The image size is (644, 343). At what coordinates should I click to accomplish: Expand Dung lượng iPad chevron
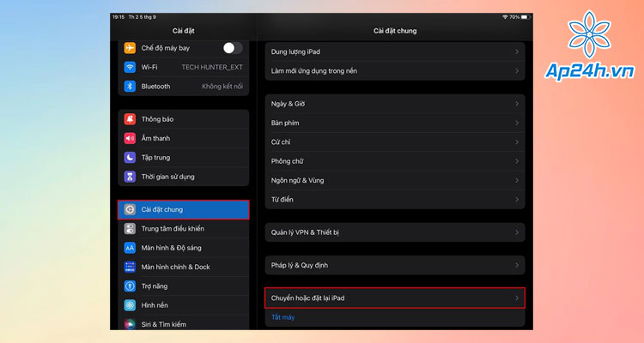(x=517, y=52)
